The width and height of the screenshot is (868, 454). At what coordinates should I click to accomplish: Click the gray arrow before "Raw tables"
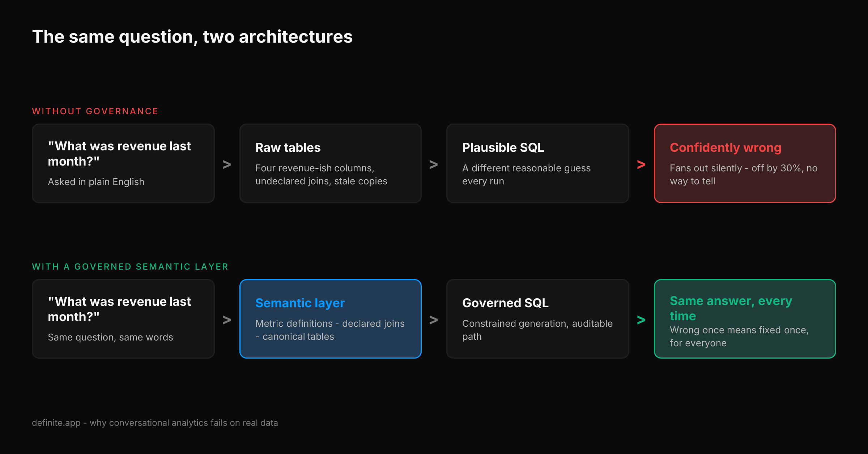click(x=227, y=164)
